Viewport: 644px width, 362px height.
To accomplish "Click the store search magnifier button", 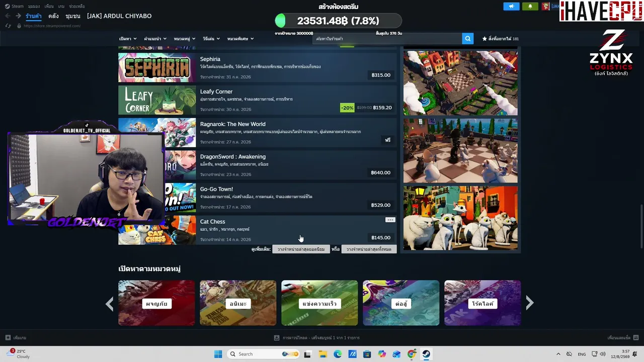I will click(468, 39).
